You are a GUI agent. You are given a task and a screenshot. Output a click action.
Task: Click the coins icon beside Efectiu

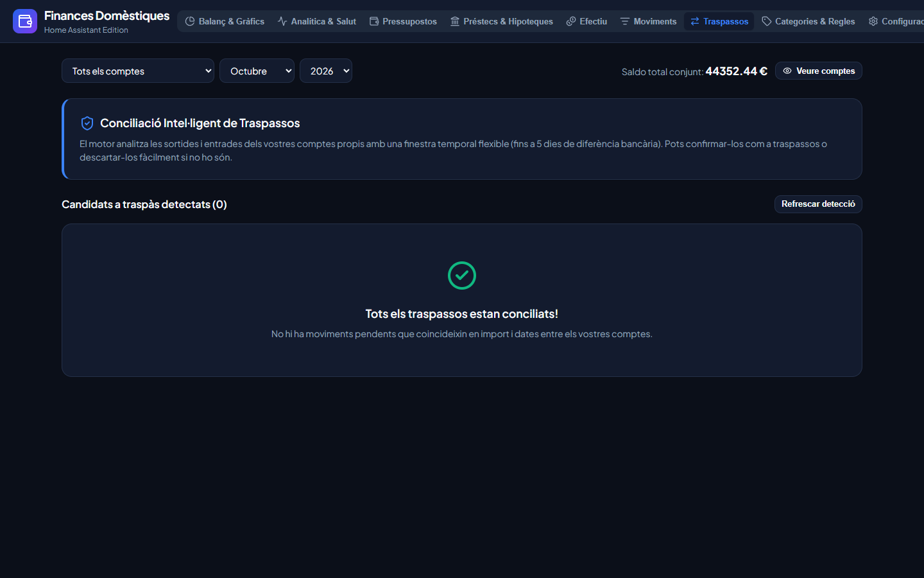(x=571, y=21)
